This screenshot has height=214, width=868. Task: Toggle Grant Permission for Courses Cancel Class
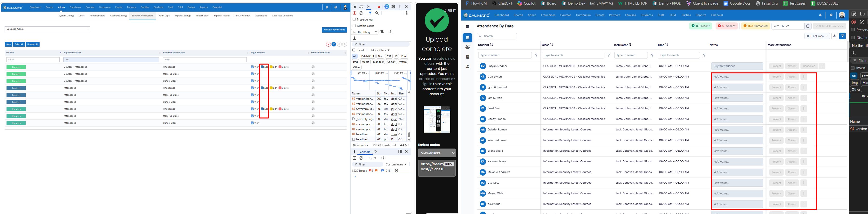[x=313, y=81]
